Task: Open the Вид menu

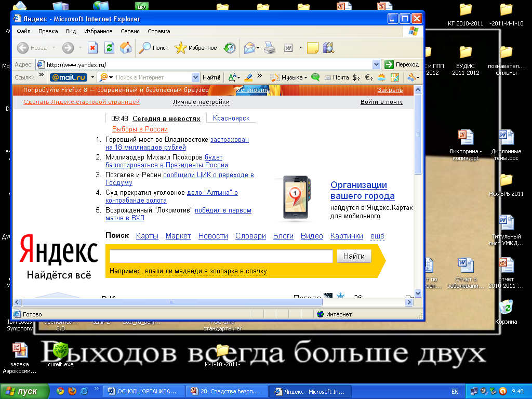Action: (x=71, y=31)
